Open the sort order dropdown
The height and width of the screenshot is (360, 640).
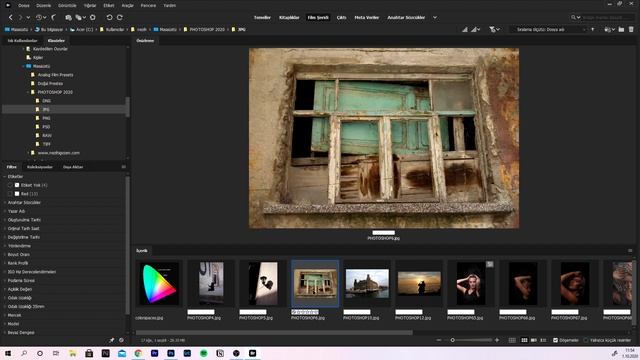549,29
